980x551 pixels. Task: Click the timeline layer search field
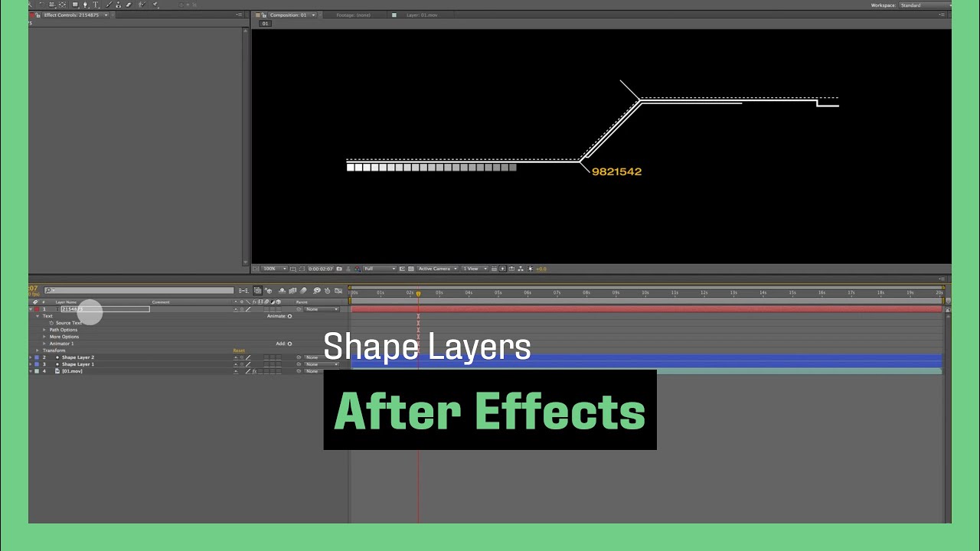[x=139, y=291]
